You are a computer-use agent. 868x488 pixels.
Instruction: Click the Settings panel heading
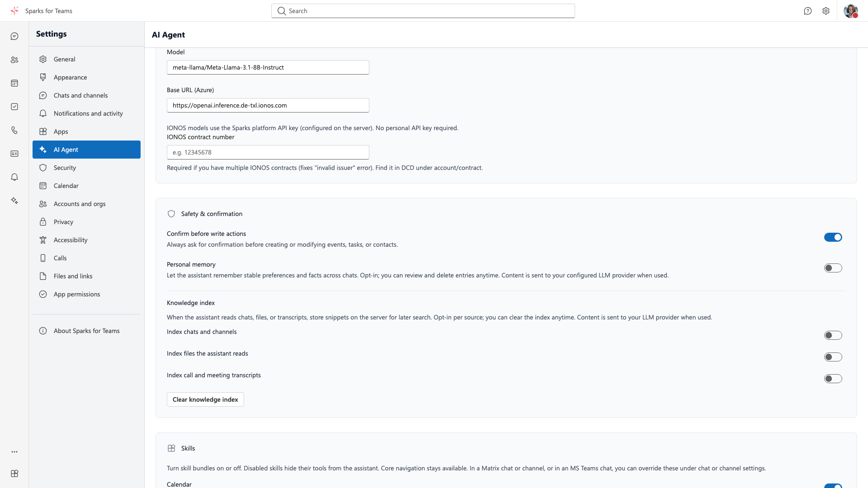[x=52, y=34]
